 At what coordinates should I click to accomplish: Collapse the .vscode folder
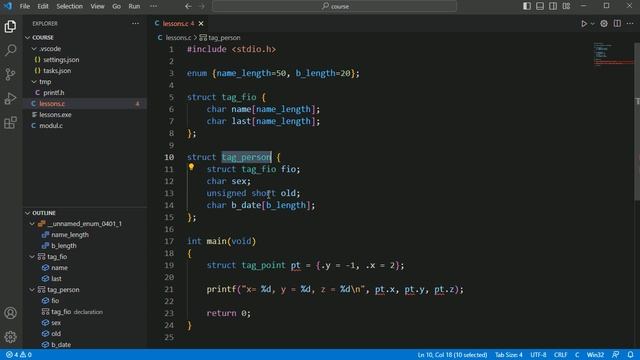point(34,49)
